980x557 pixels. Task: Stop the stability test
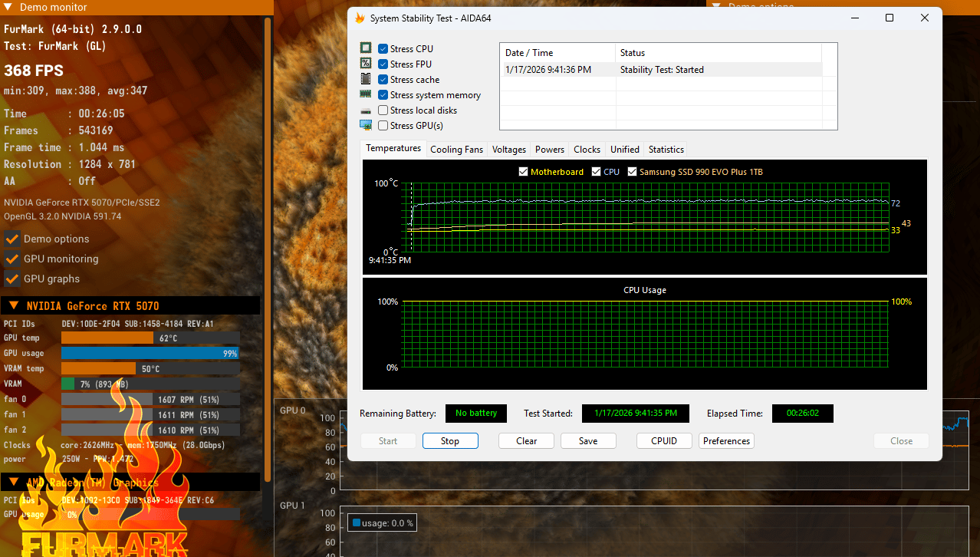pos(450,441)
